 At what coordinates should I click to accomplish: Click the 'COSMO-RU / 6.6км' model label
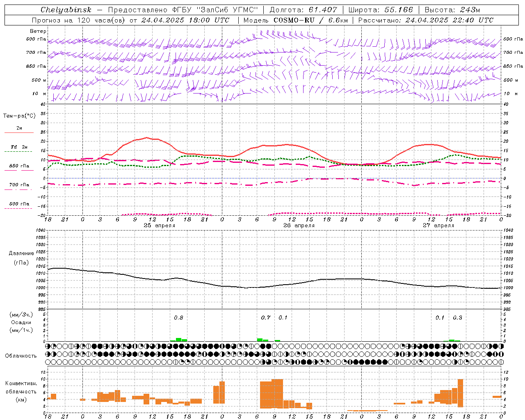(311, 20)
